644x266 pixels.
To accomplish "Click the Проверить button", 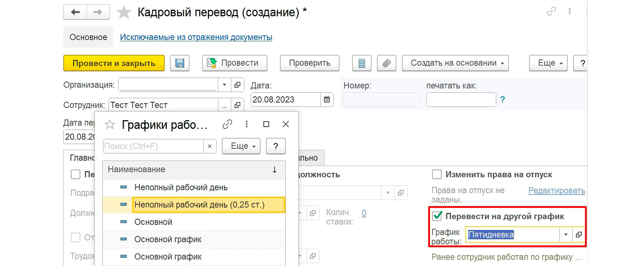I will click(x=310, y=63).
